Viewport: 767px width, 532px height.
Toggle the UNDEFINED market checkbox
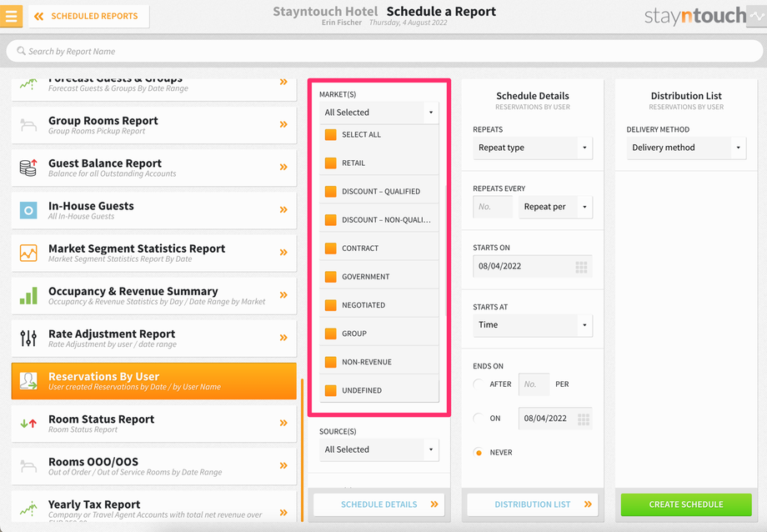[x=331, y=390]
